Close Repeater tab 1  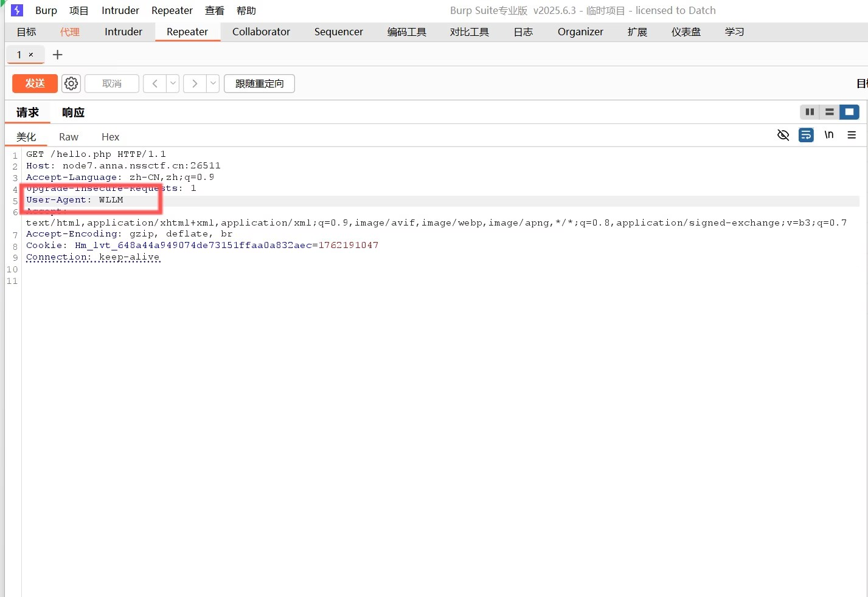pyautogui.click(x=31, y=55)
